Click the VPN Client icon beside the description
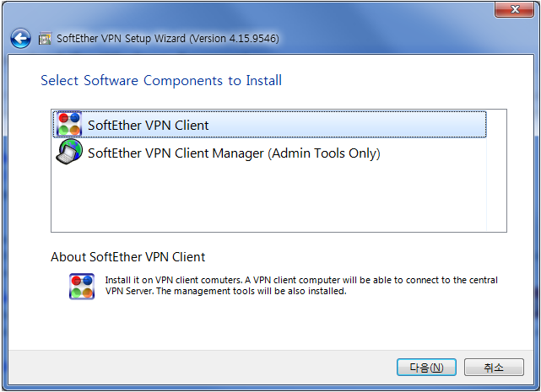 (x=82, y=286)
